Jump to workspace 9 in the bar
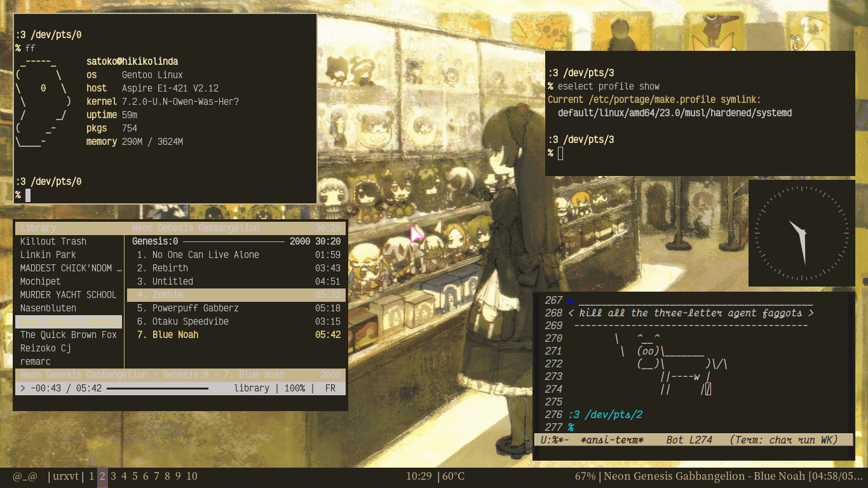 click(x=178, y=476)
